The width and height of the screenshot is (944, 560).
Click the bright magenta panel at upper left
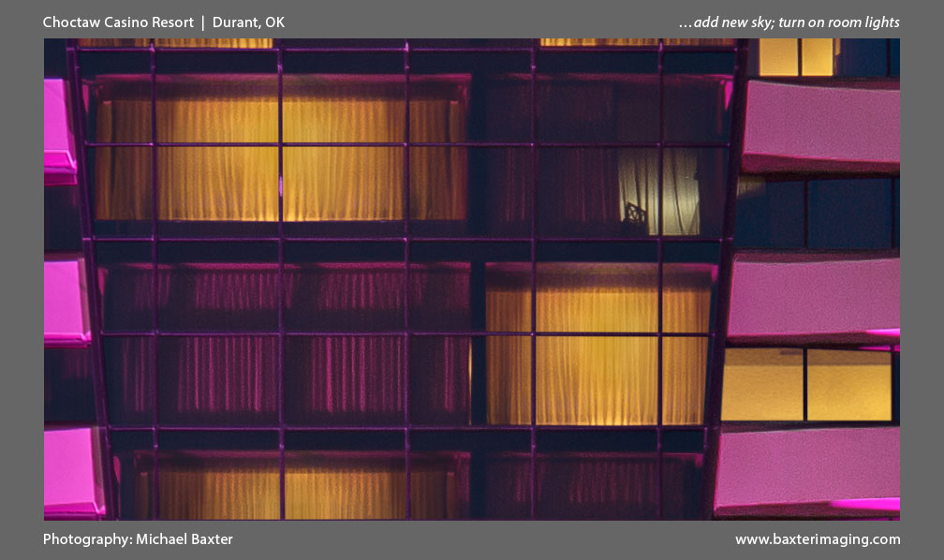tap(58, 129)
